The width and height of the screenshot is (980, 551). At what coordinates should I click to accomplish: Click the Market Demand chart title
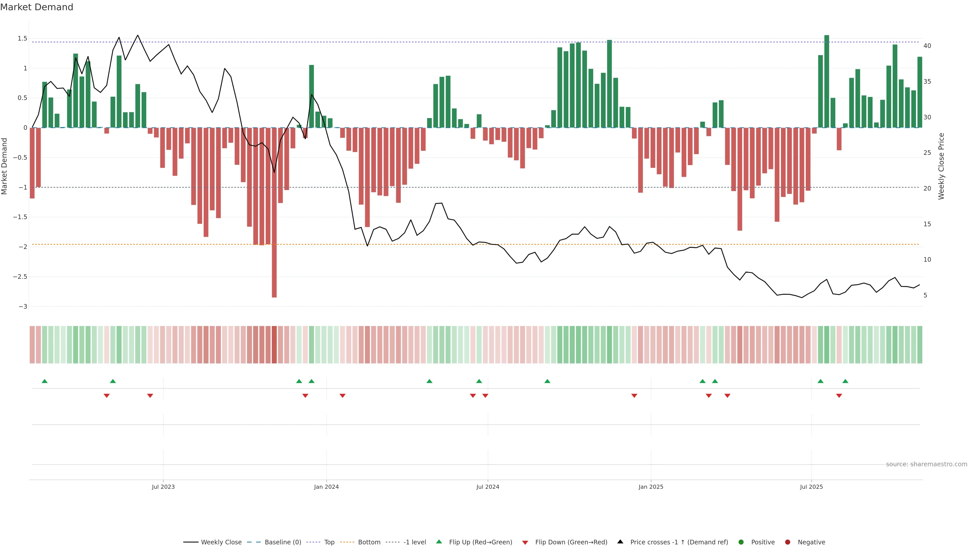[x=36, y=7]
